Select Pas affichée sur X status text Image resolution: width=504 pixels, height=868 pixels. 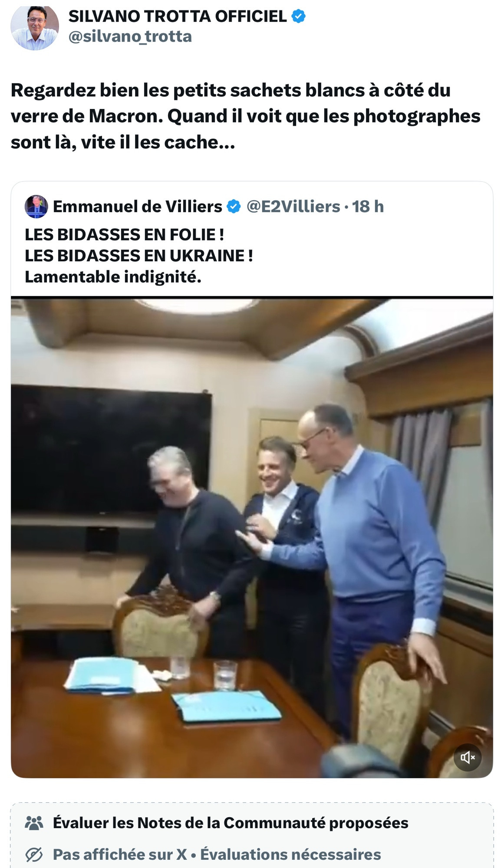click(120, 855)
